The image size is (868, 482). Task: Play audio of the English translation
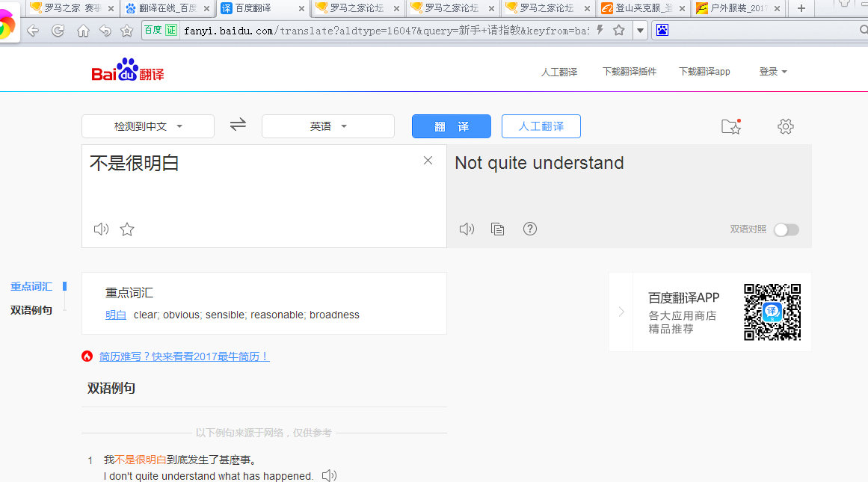click(467, 229)
